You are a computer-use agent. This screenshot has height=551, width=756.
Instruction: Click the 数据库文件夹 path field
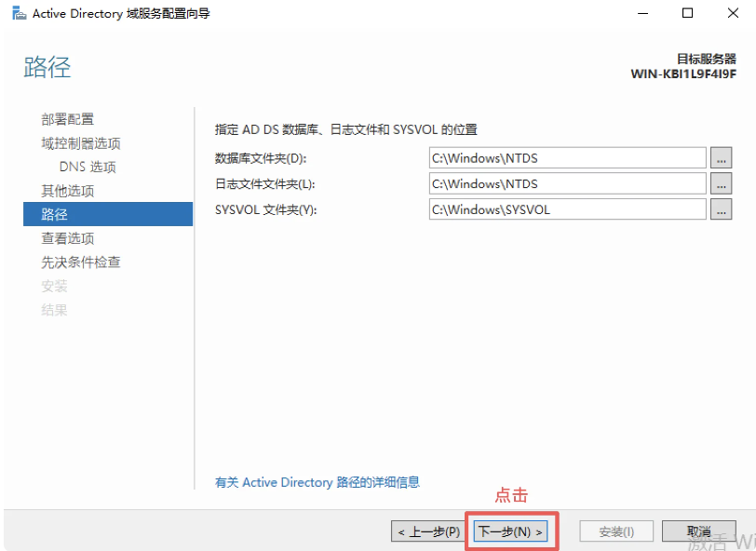pyautogui.click(x=566, y=157)
